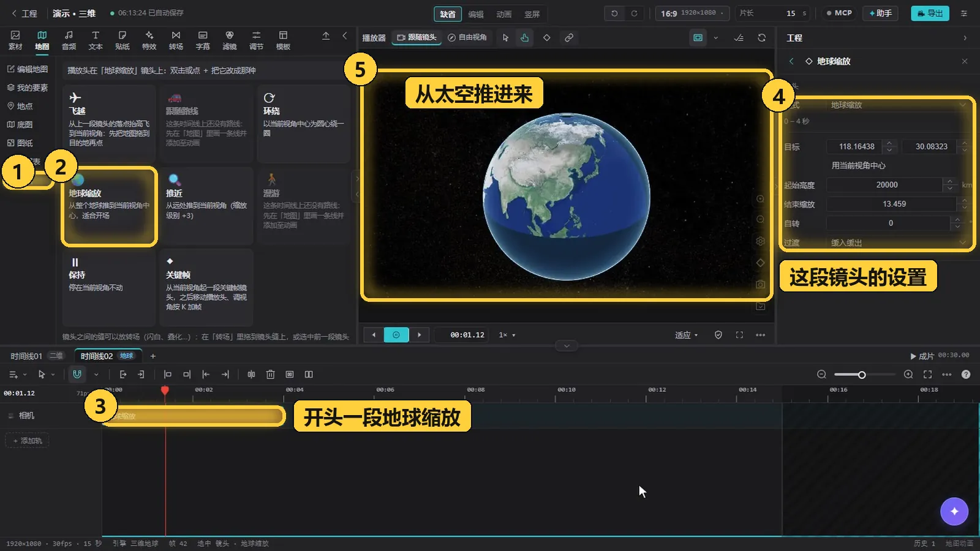
Task: Delete selected clip with trash icon
Action: (270, 374)
